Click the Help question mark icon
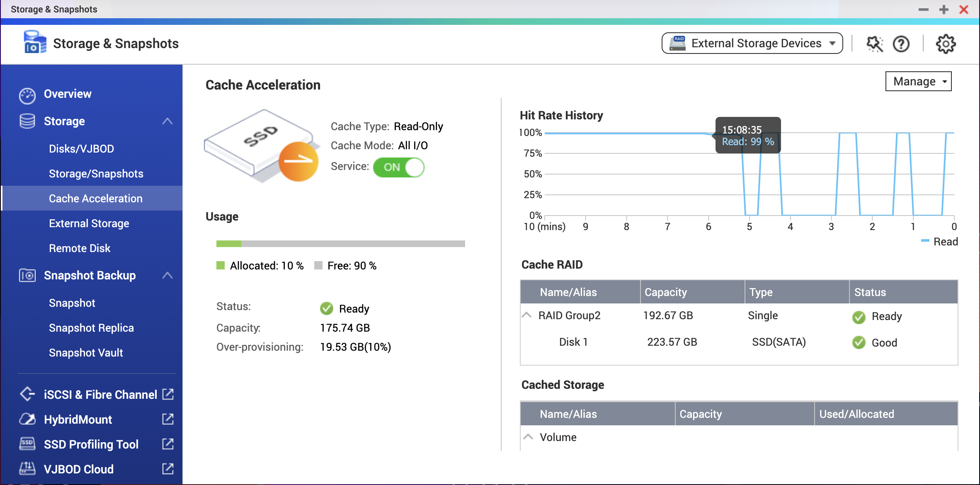Image resolution: width=980 pixels, height=485 pixels. tap(901, 43)
